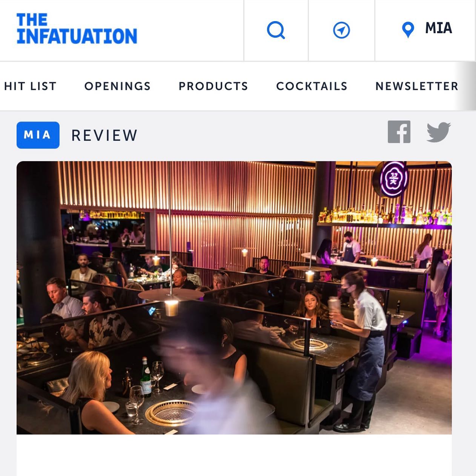Viewport: 476px width, 476px height.
Task: Click faded right edge of category nav
Action: coord(466,86)
